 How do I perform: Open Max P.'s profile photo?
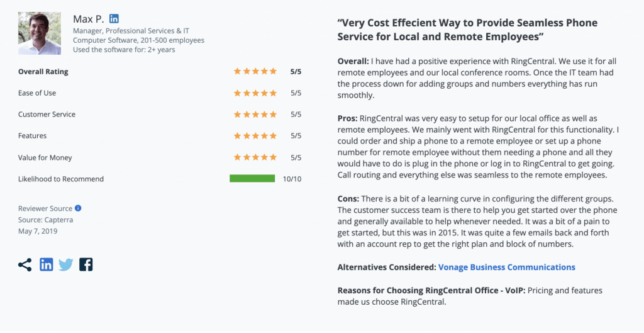[40, 33]
